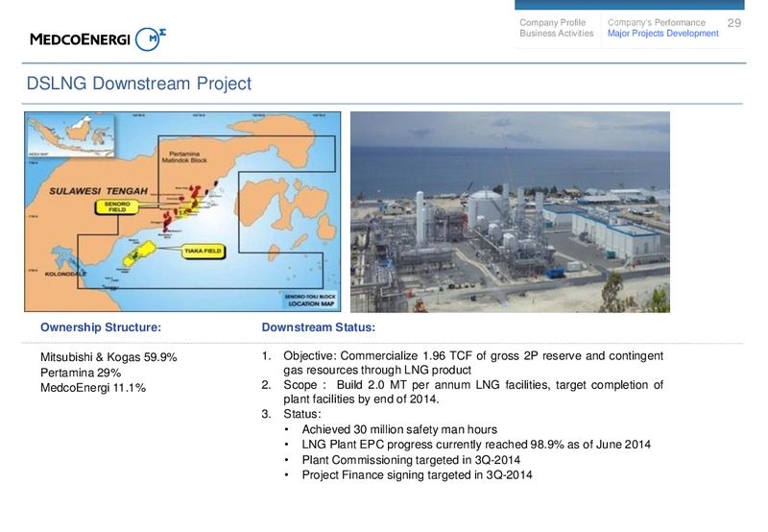This screenshot has height=532, width=768.
Task: Click 'SENORO-TOILI BLOCK LOCATION MAP' legend box
Action: pyautogui.click(x=310, y=301)
